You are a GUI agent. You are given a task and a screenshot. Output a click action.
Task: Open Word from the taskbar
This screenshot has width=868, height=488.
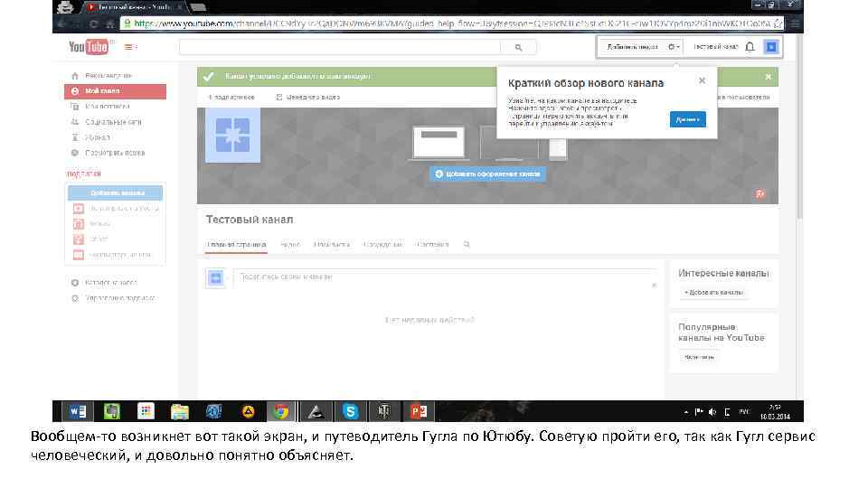[78, 412]
